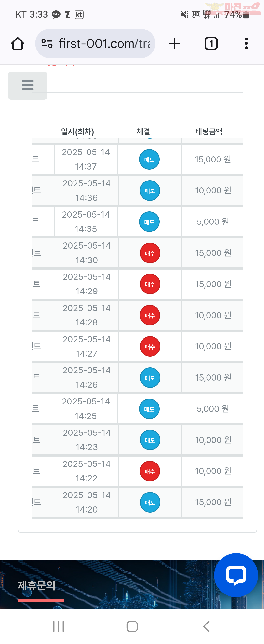Tap the 15,000 원 amount at 14:26
The height and width of the screenshot is (644, 264).
[x=213, y=378]
